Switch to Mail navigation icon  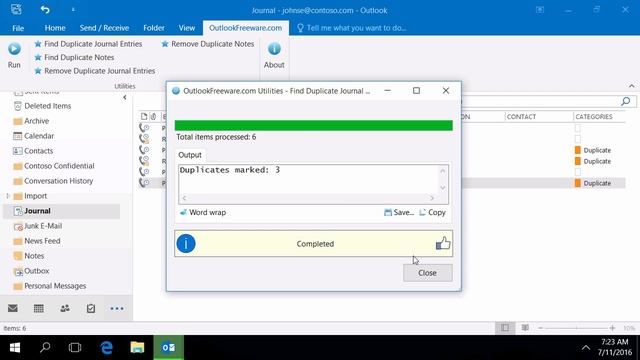(x=13, y=308)
